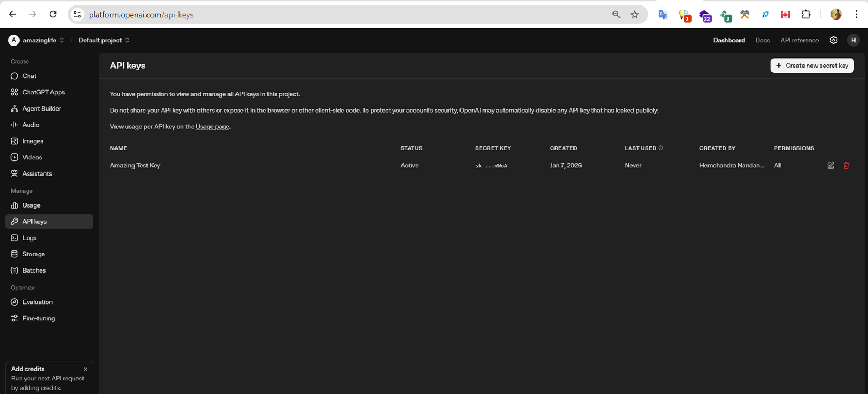The height and width of the screenshot is (394, 868).
Task: Open user avatar H profile menu
Action: [853, 40]
